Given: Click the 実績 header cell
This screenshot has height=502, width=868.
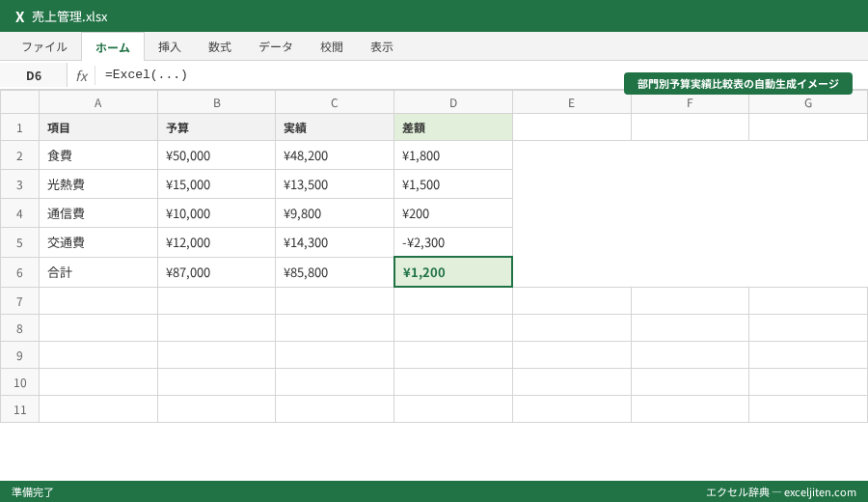Looking at the screenshot, I should point(335,127).
